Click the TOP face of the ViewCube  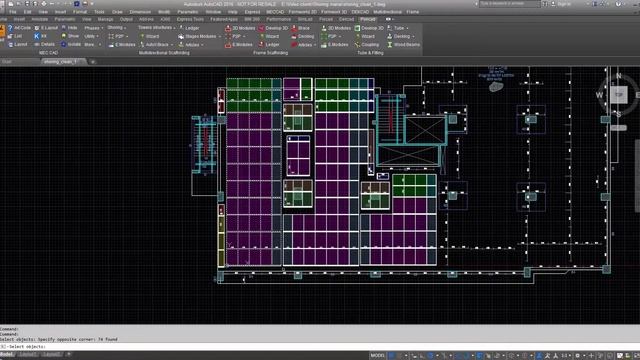point(618,95)
